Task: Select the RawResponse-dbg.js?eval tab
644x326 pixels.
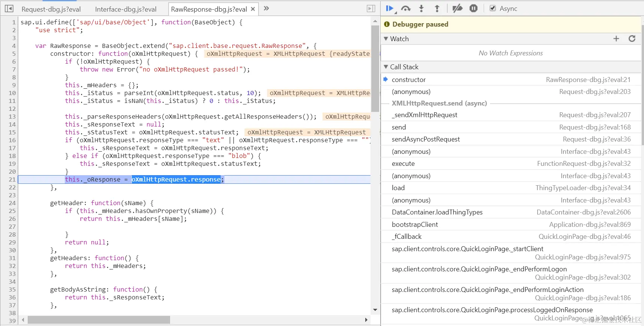Action: coord(209,9)
